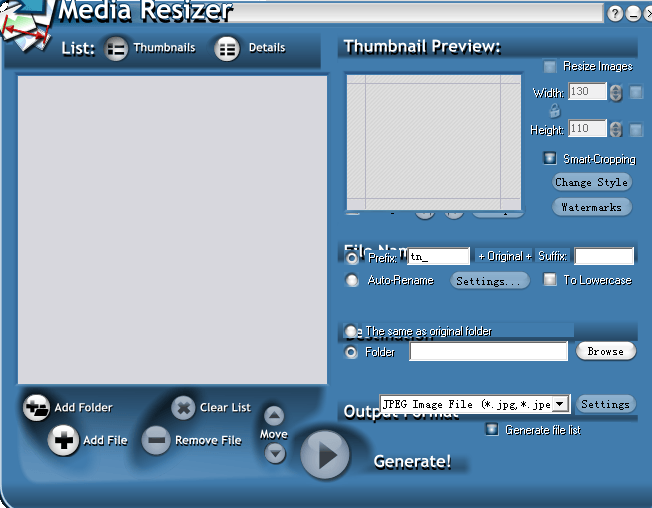Open the Watermarks button
The image size is (652, 508).
tap(592, 207)
